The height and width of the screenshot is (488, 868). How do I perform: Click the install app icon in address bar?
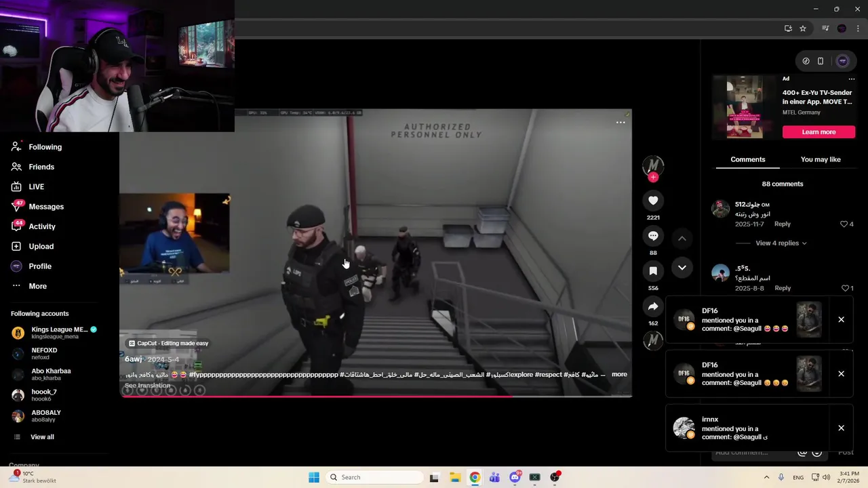tap(788, 28)
